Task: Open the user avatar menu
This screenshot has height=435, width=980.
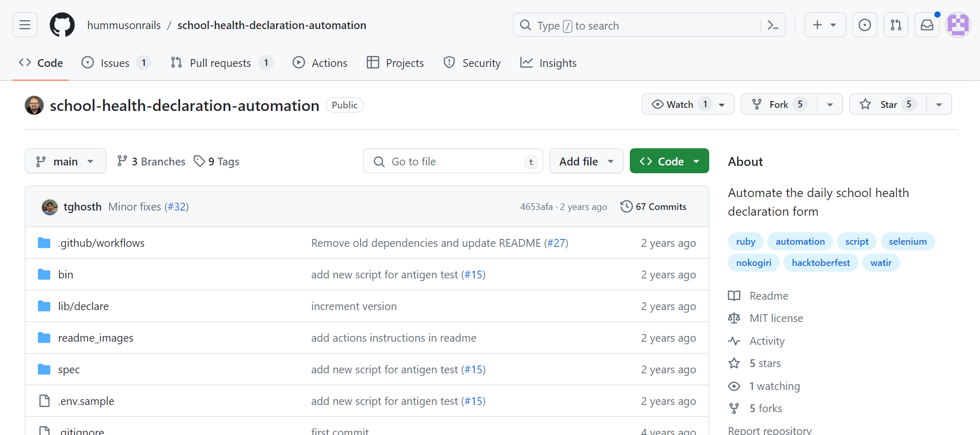Action: coord(958,25)
